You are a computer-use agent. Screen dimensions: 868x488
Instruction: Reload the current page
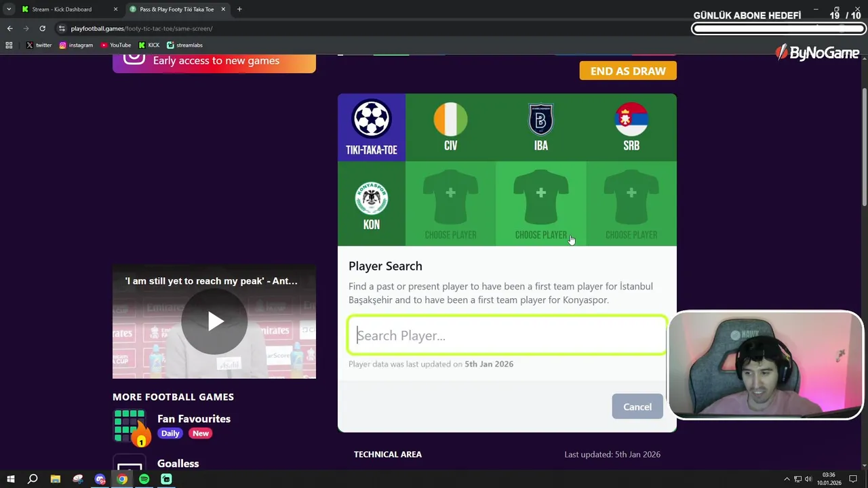[x=42, y=28]
